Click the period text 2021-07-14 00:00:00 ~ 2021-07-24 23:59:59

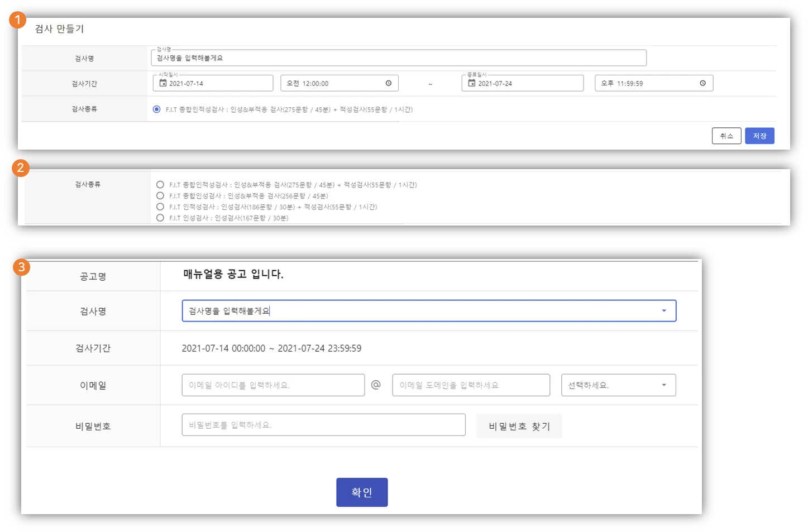point(271,348)
